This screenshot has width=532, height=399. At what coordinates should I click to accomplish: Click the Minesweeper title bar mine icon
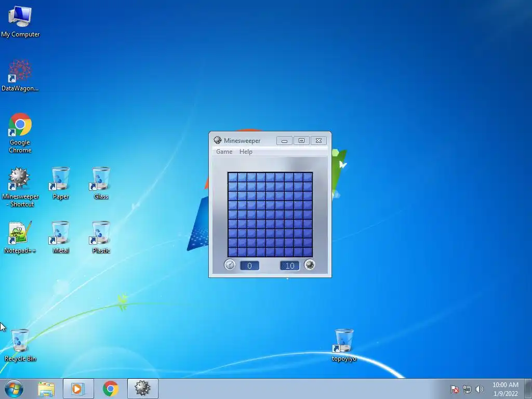coord(218,140)
